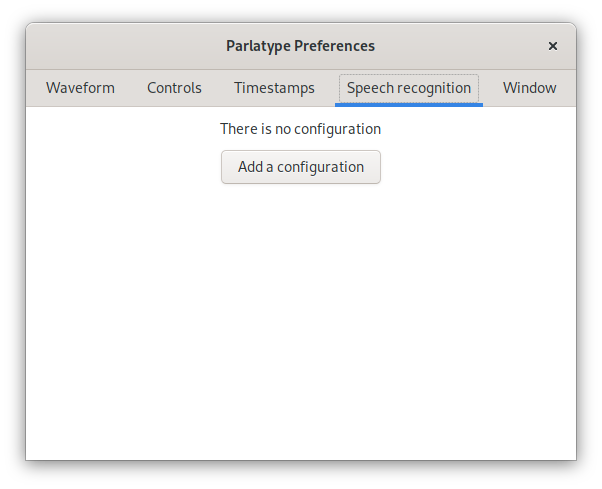Dismiss preferences with the X icon
This screenshot has width=602, height=489.
(553, 46)
